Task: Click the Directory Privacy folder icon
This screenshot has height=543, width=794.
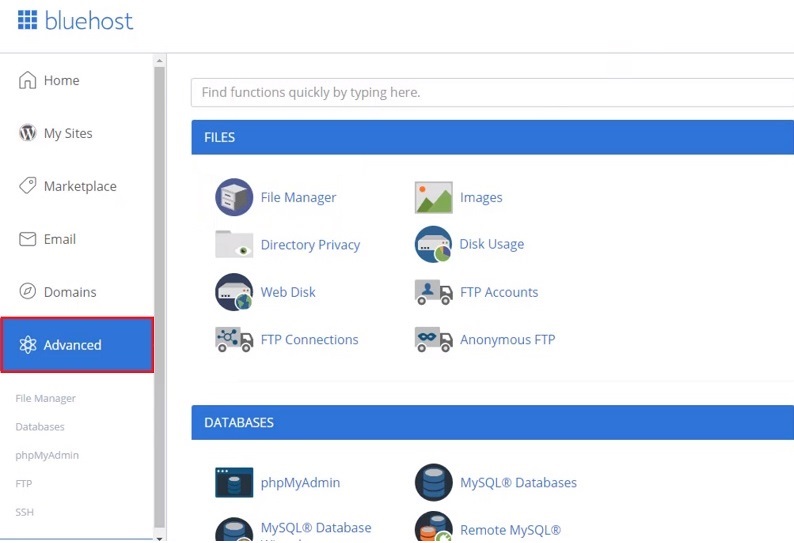Action: point(234,244)
